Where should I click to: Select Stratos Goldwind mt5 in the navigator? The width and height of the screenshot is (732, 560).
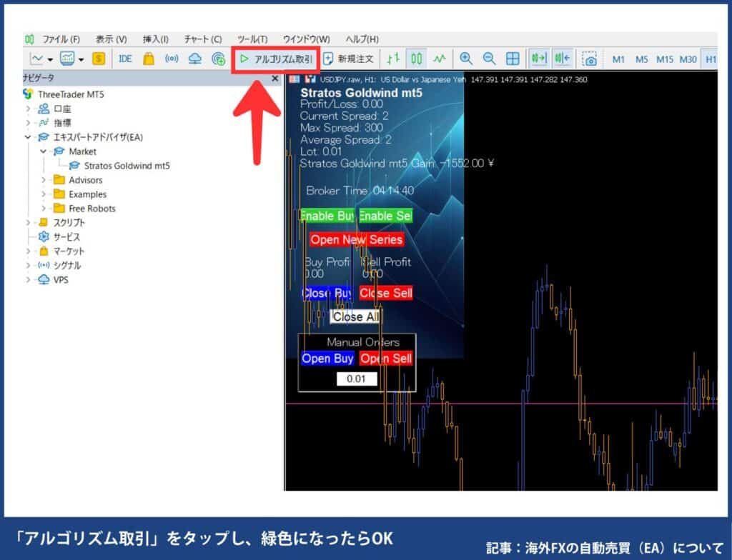tap(127, 166)
